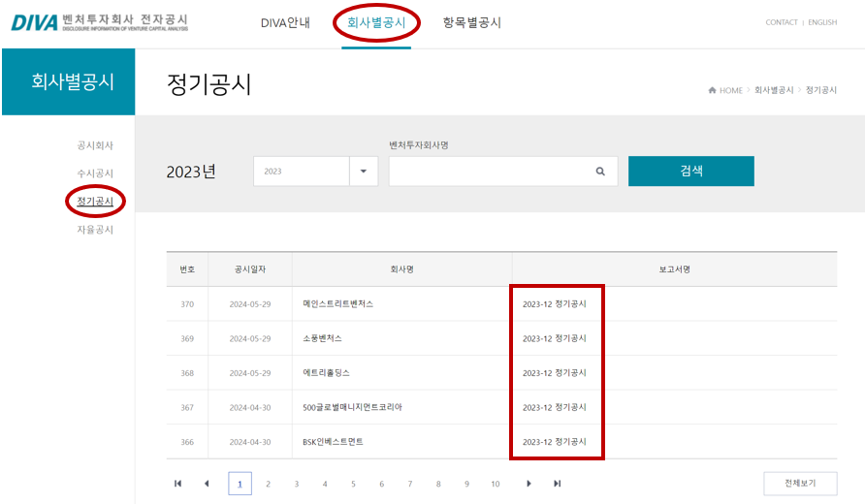Open company 500글로벌매니지먼트코리아
Viewport: 865px width, 504px height.
tap(352, 407)
